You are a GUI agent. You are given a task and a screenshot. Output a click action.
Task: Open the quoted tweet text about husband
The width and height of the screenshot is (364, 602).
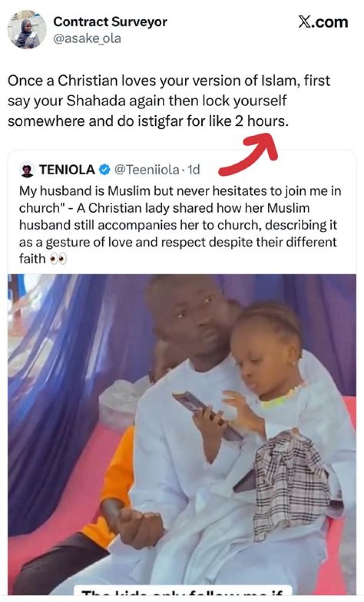point(180,225)
